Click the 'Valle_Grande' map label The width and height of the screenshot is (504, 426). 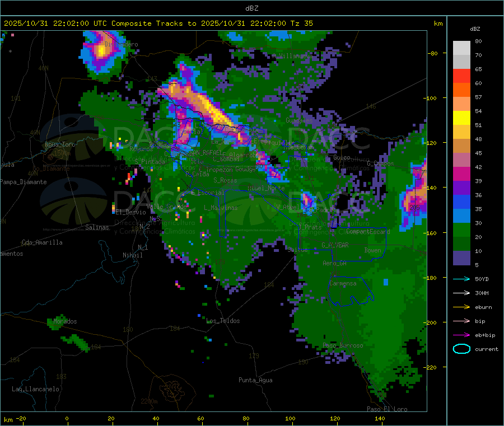pyautogui.click(x=166, y=206)
